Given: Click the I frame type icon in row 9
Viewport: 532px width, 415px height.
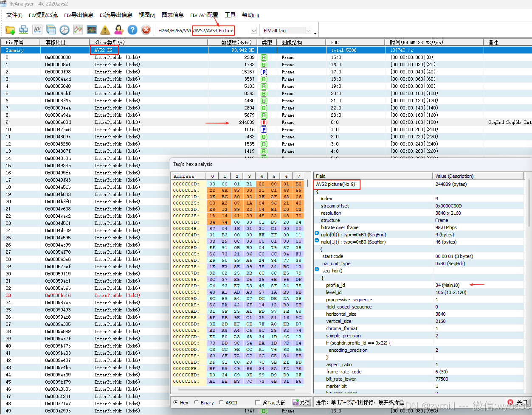Looking at the screenshot, I should 264,122.
